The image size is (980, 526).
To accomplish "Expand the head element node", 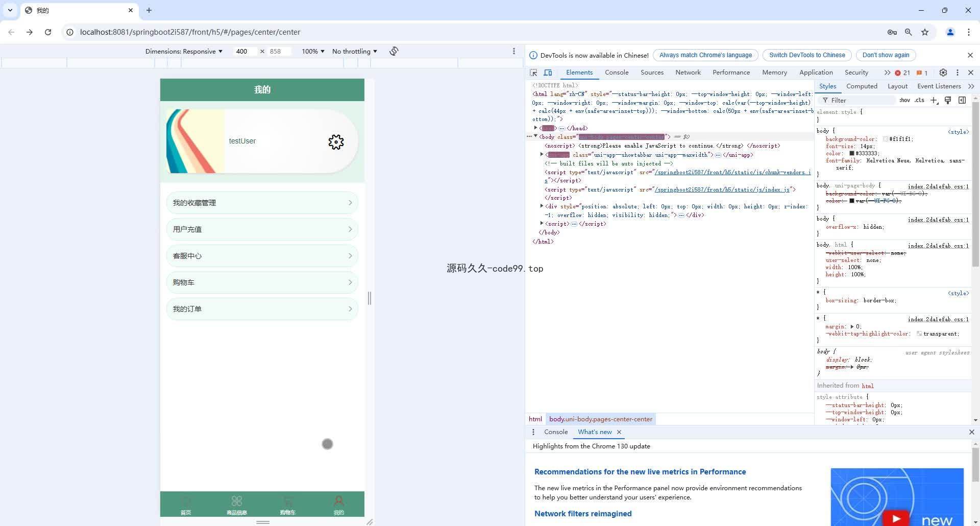I will 535,128.
